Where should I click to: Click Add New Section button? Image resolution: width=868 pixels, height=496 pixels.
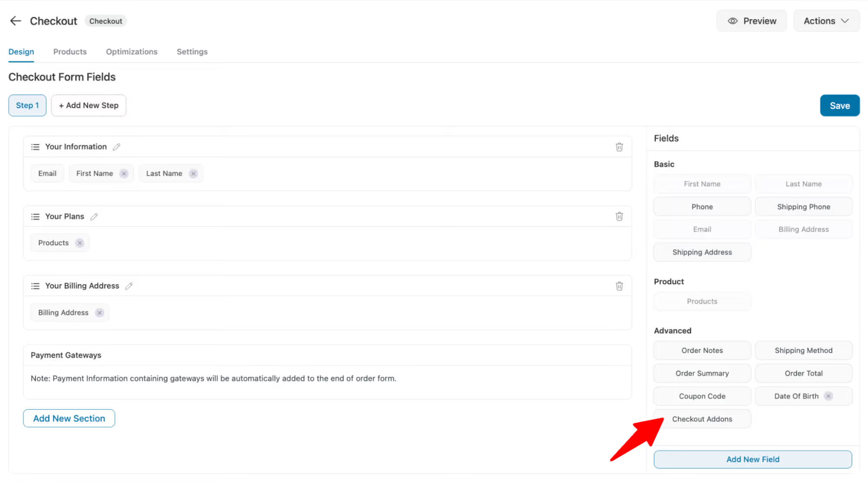click(69, 418)
